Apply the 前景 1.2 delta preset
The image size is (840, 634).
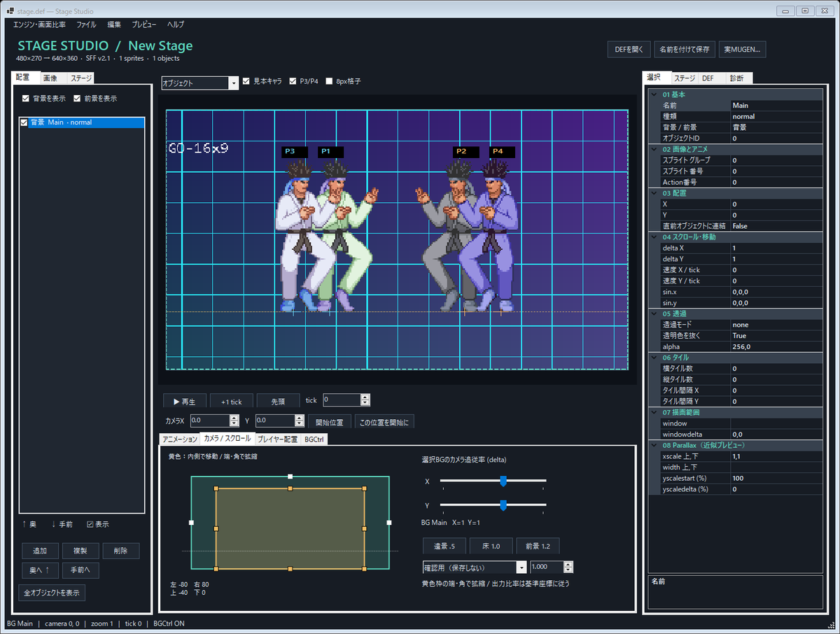point(538,547)
